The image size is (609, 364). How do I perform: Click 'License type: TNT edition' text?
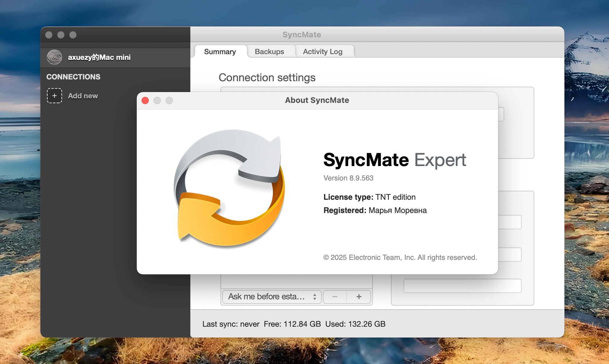(369, 197)
